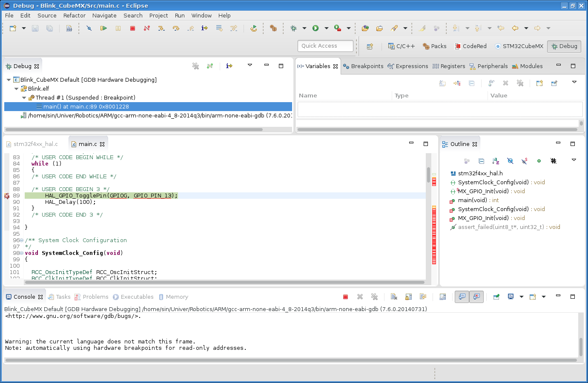Select the main() at main.c:89 stack frame
The image size is (588, 383).
[148, 106]
